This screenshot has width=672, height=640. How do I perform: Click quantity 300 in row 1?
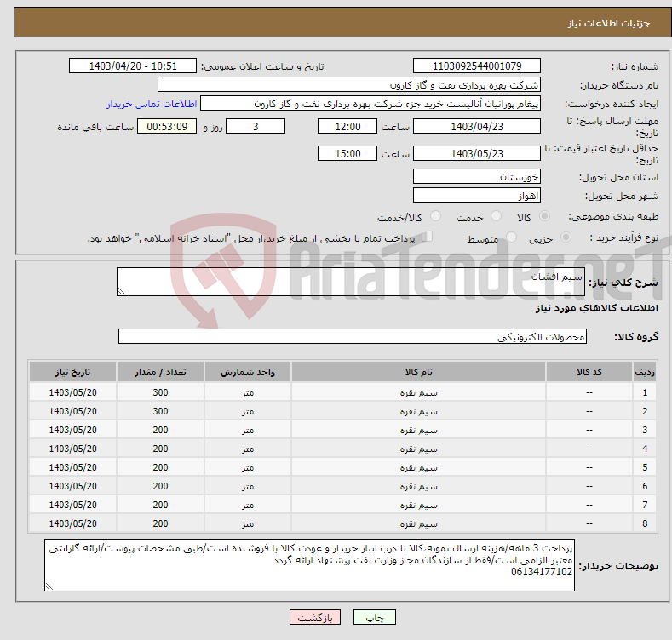[160, 392]
